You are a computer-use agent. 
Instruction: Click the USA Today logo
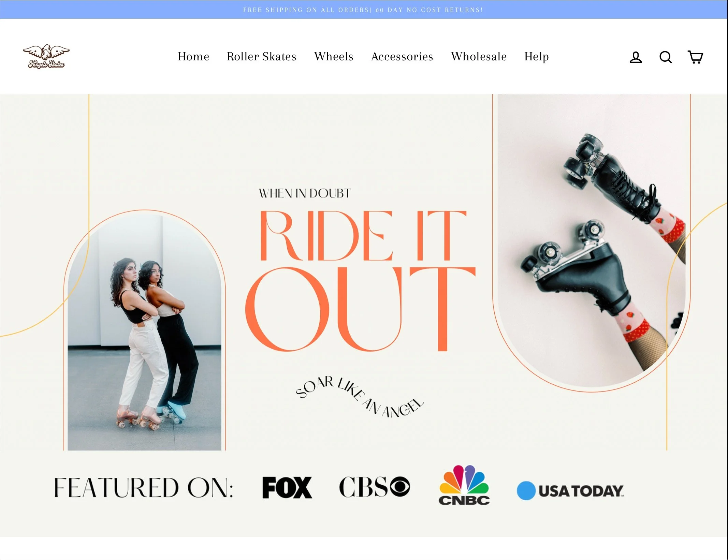(x=570, y=491)
